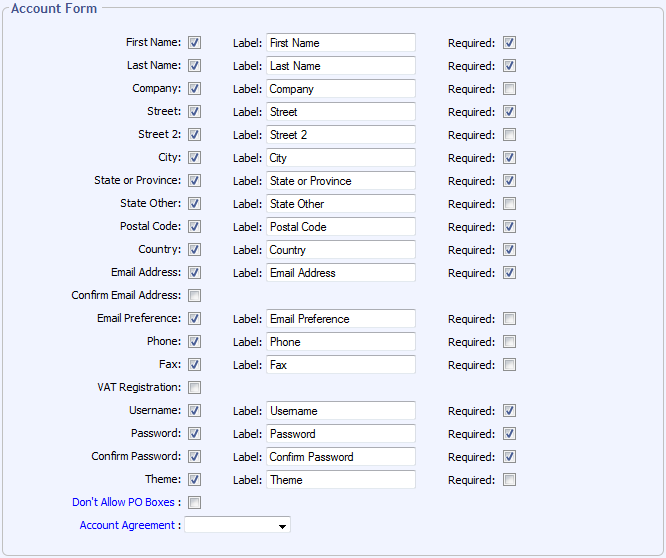Toggle the Required checkbox for Phone
Viewport: 666px width, 558px height.
tap(510, 342)
